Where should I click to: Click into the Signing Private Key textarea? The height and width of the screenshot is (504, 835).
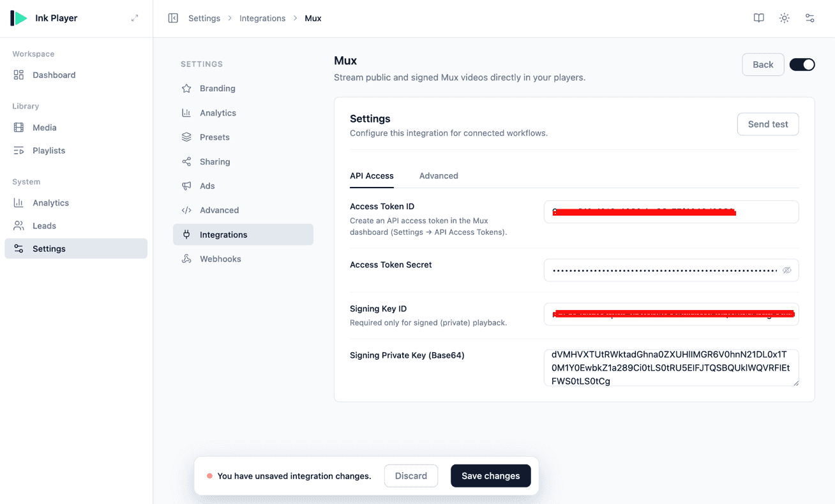(x=671, y=367)
